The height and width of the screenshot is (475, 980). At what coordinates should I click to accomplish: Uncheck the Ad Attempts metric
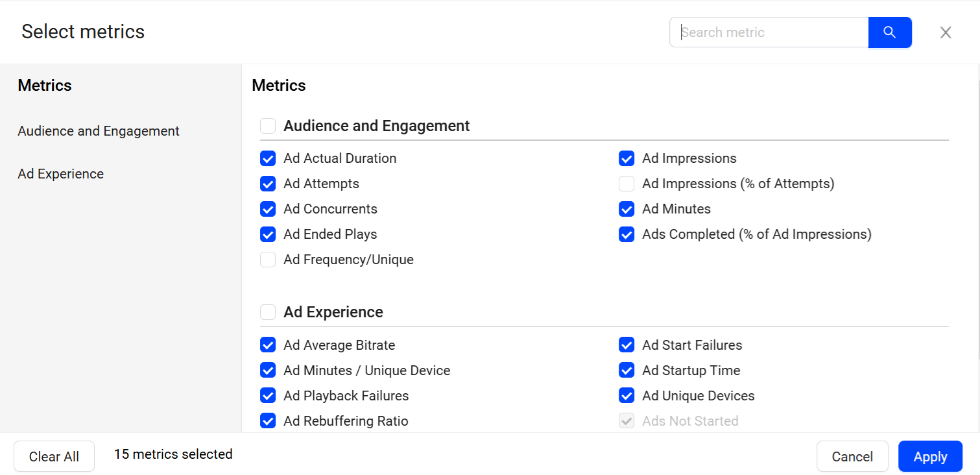tap(268, 184)
